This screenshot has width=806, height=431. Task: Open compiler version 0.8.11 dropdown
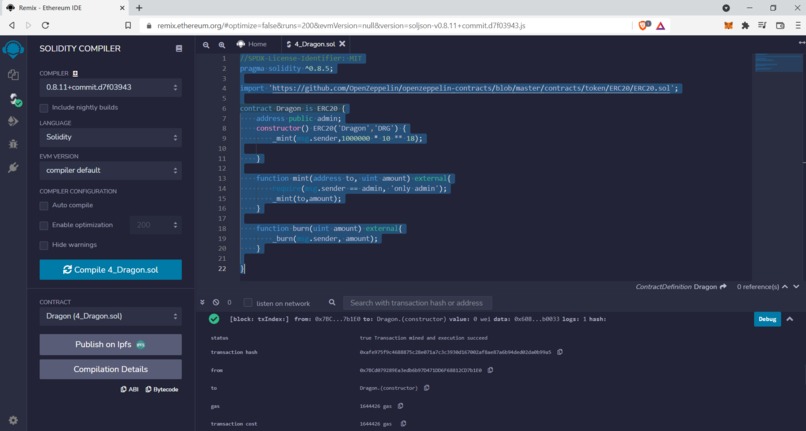pyautogui.click(x=111, y=87)
